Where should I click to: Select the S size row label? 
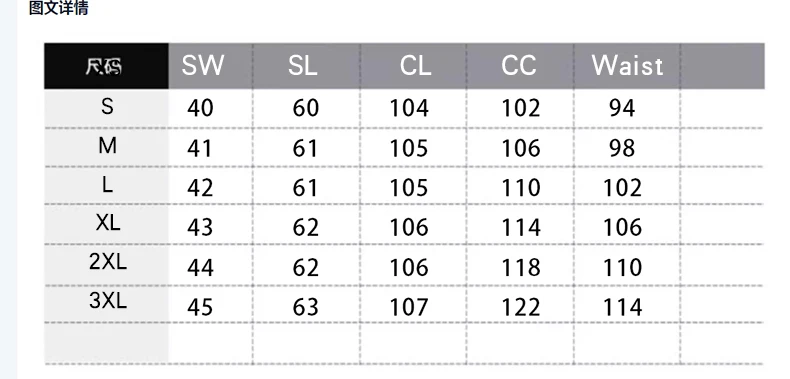pos(107,106)
